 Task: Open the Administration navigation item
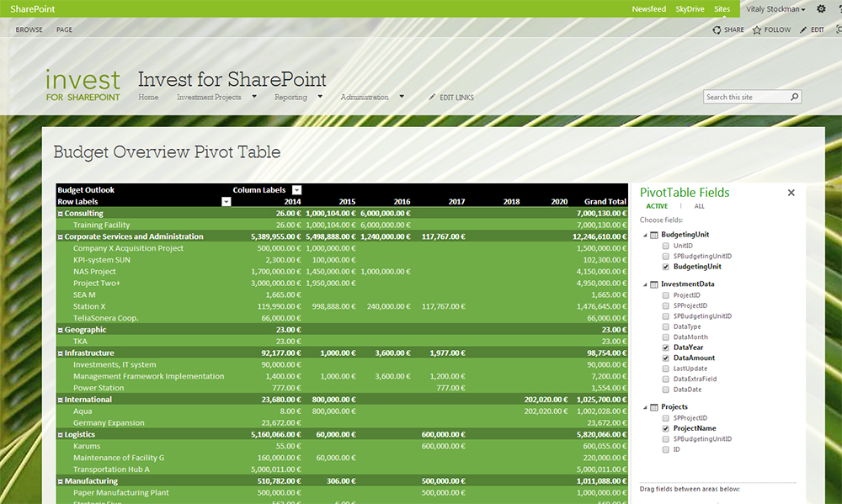[365, 97]
